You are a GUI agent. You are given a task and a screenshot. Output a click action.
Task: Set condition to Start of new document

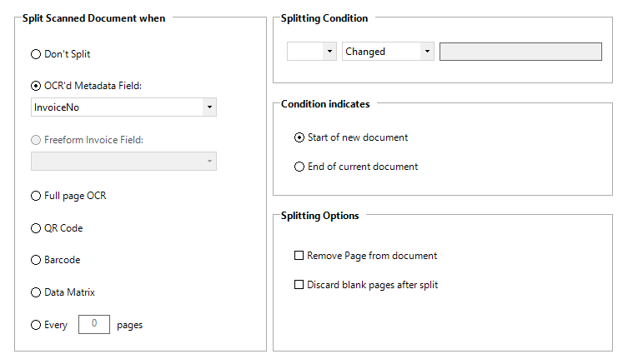click(299, 137)
